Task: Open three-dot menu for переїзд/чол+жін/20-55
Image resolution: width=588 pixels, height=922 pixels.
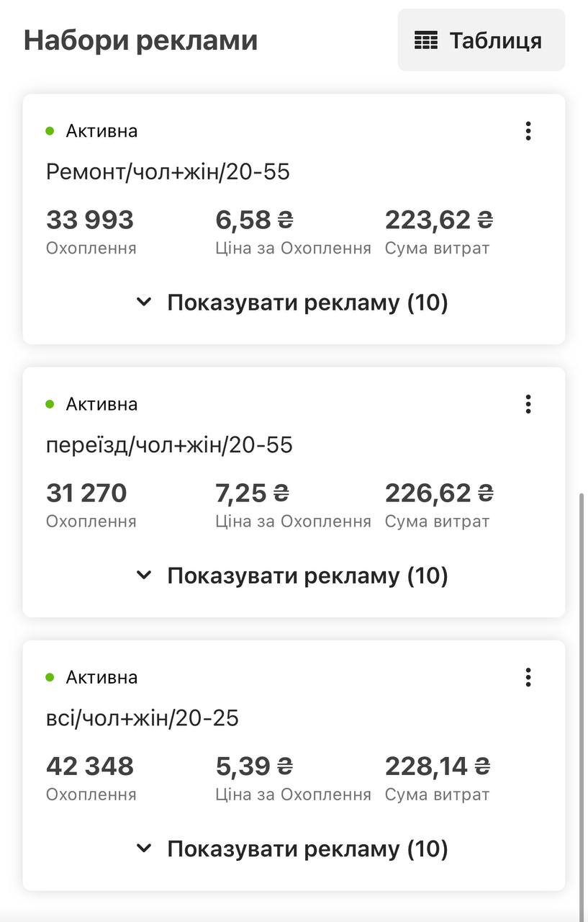Action: click(528, 404)
